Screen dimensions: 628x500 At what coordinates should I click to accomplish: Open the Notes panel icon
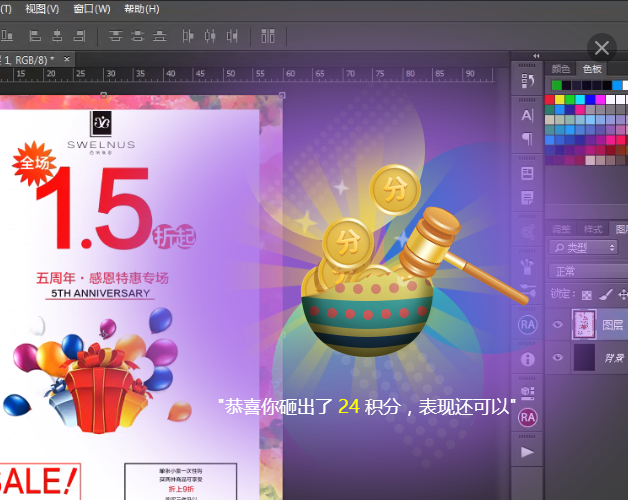click(x=527, y=197)
